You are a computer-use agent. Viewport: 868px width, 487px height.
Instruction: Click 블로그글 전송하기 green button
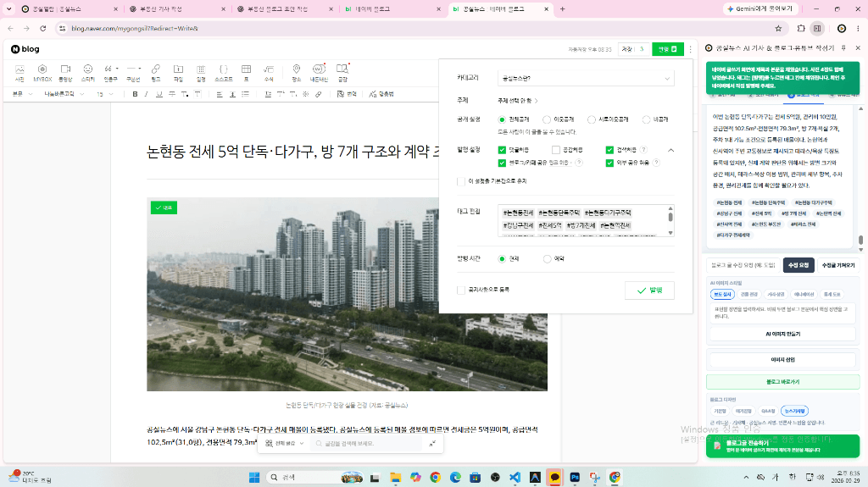click(x=782, y=446)
